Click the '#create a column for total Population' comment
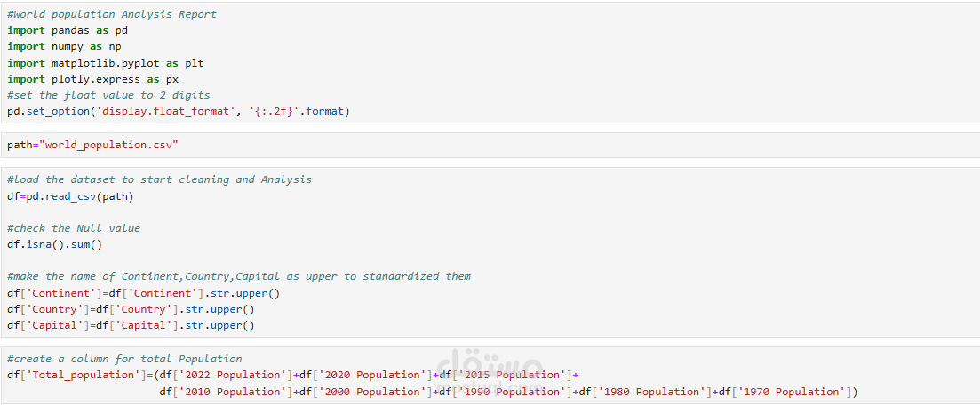This screenshot has width=980, height=405. 124,359
